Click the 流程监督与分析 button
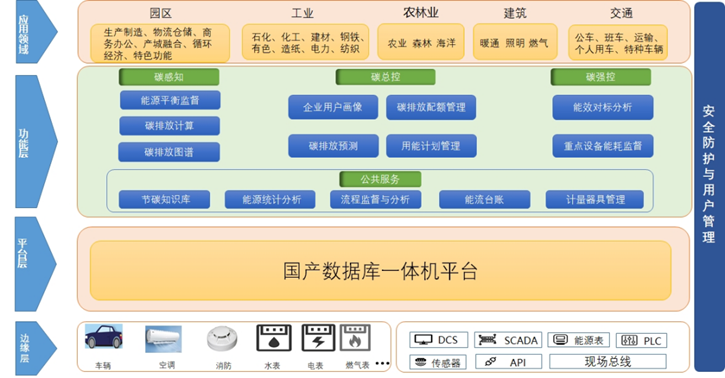 coord(375,200)
